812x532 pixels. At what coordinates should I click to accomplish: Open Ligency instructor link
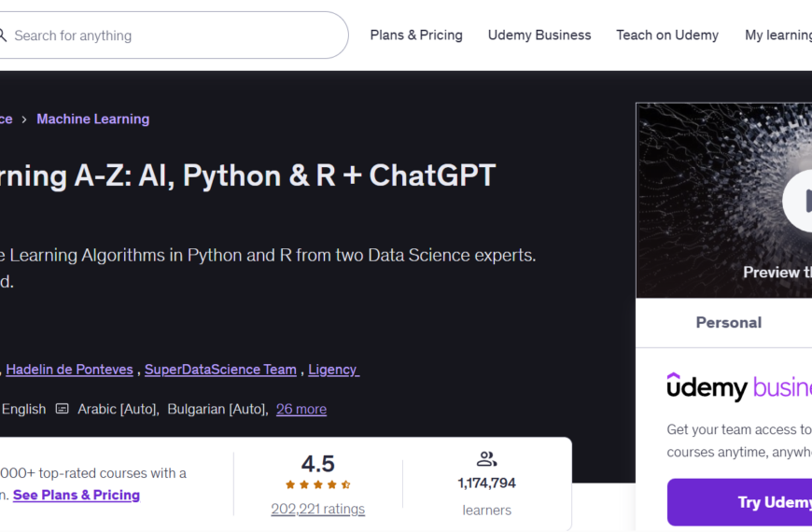pos(333,370)
